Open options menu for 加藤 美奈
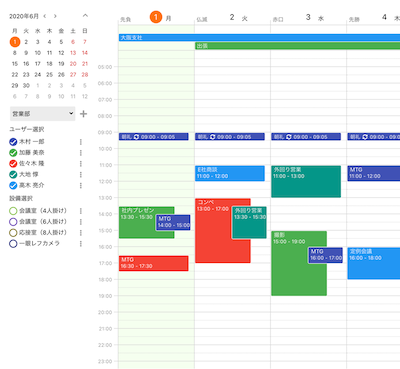This screenshot has height=369, width=400. pyautogui.click(x=81, y=153)
